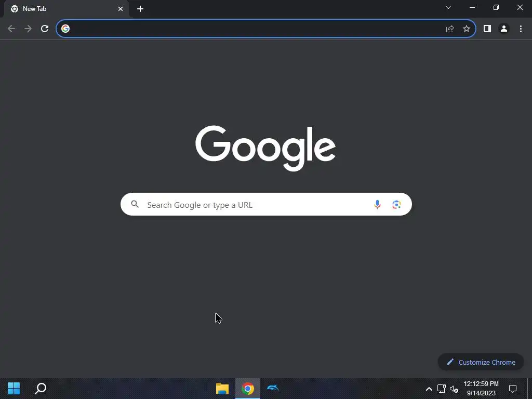The image size is (532, 399).
Task: Open Windows taskbar search
Action: click(x=41, y=389)
